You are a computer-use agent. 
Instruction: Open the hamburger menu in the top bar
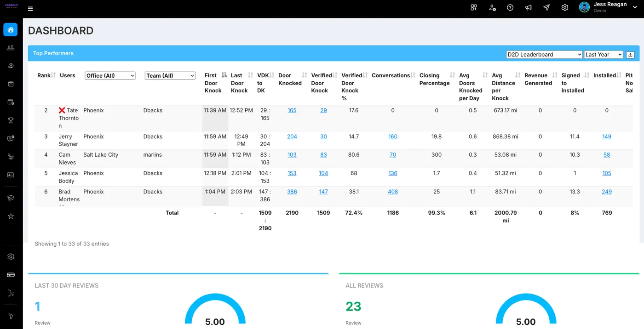pyautogui.click(x=30, y=9)
